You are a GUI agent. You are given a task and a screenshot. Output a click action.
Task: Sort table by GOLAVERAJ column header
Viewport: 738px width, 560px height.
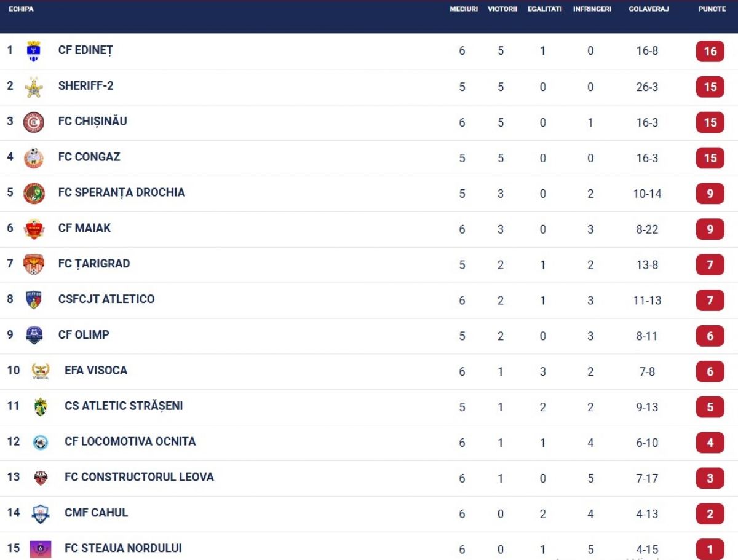[x=648, y=9]
